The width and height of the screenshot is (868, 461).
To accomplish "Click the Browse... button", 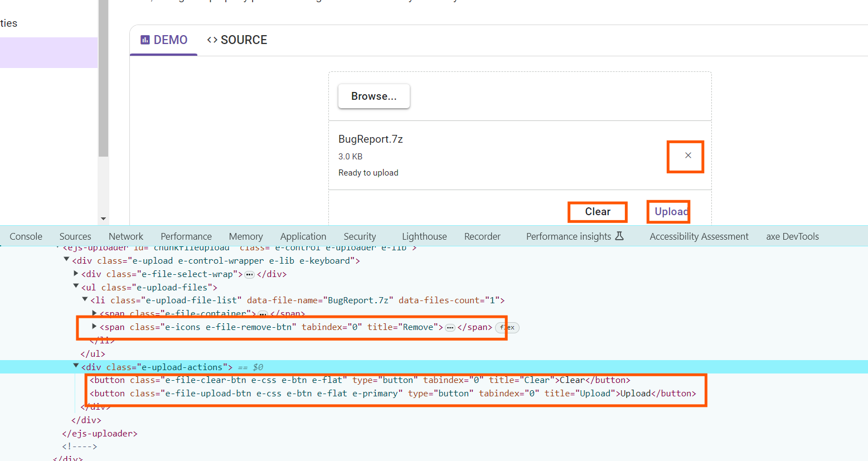I will click(x=374, y=96).
